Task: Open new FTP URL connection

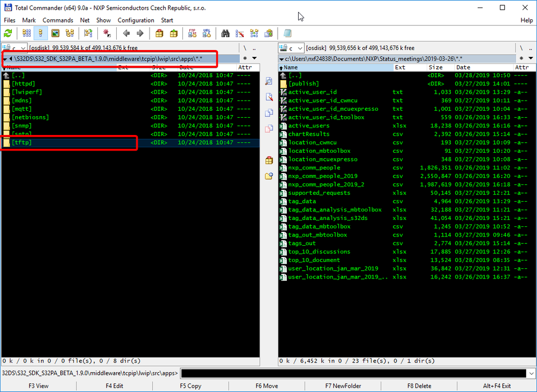Action: [207, 33]
